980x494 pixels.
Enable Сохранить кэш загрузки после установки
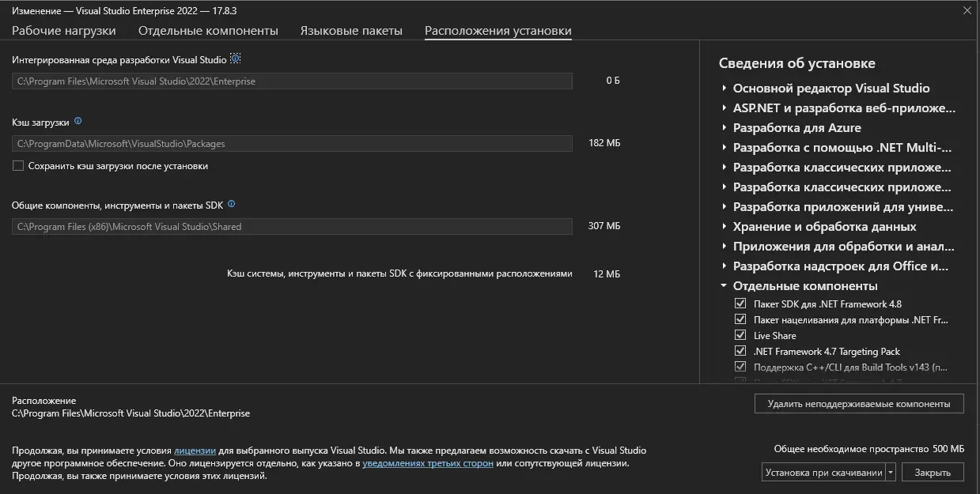pyautogui.click(x=17, y=166)
